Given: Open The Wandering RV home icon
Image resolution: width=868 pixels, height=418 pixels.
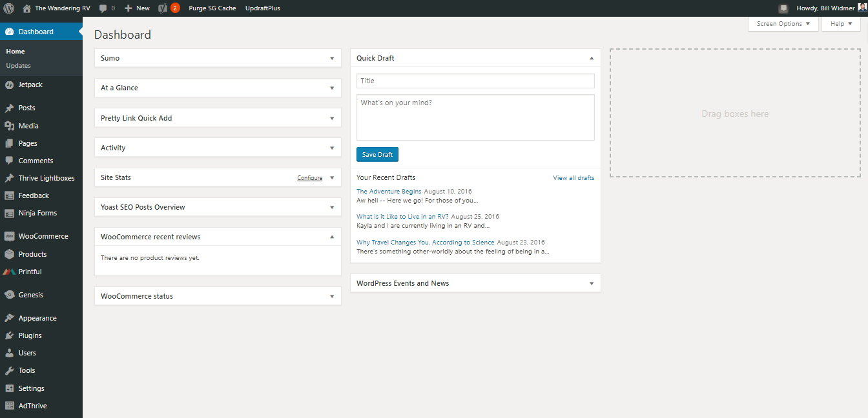Looking at the screenshot, I should coord(26,8).
